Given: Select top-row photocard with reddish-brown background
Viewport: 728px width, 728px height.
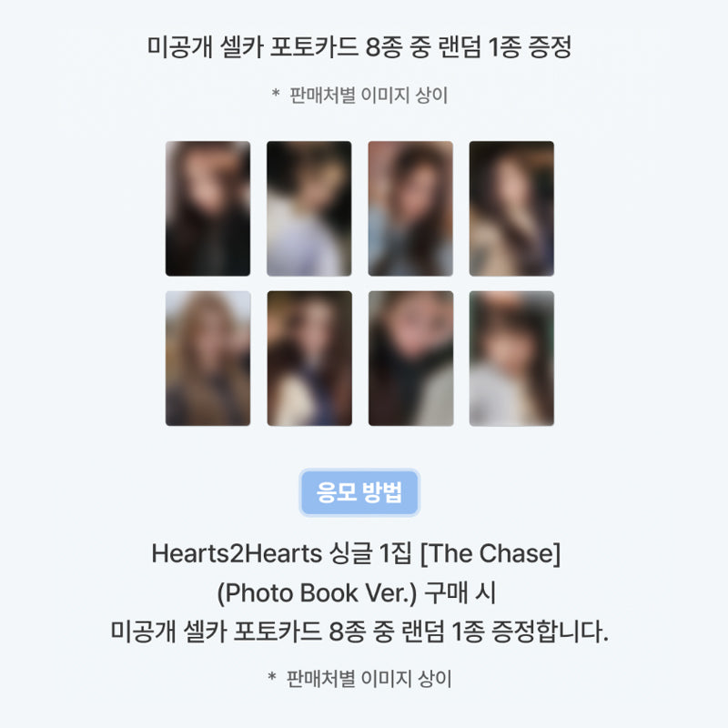Looking at the screenshot, I should (410, 208).
